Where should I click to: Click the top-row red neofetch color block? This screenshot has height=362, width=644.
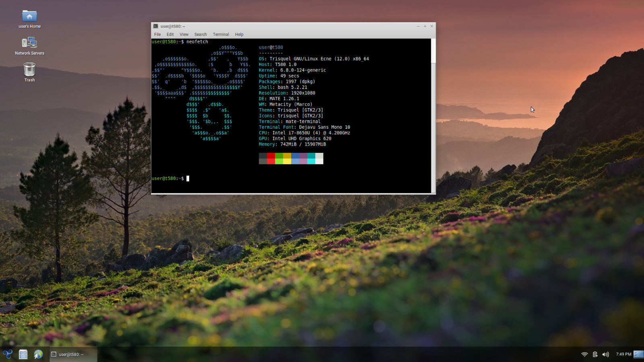pyautogui.click(x=271, y=156)
